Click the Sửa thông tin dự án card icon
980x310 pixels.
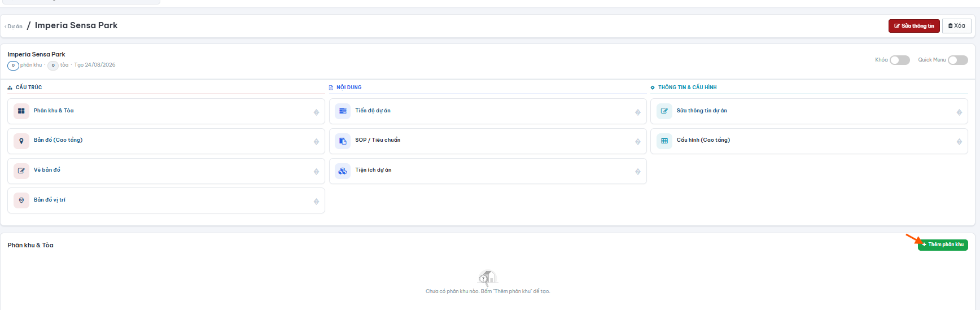click(664, 111)
